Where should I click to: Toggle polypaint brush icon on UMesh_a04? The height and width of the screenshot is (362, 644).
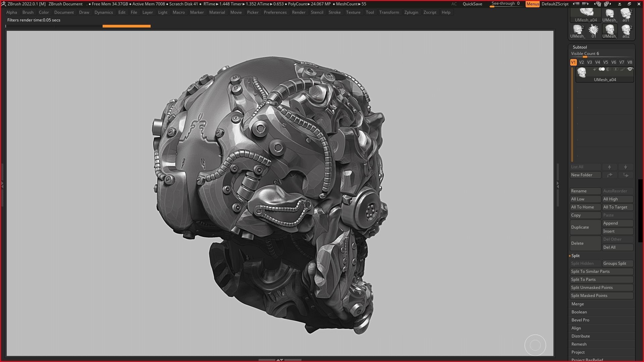[x=623, y=69]
